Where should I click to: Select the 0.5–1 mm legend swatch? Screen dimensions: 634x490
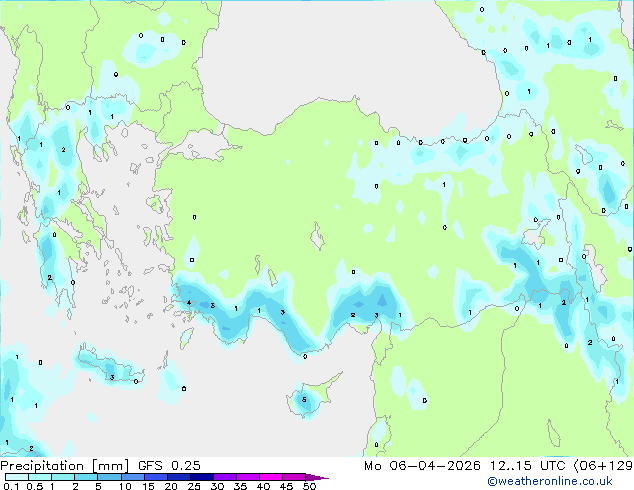tap(40, 477)
